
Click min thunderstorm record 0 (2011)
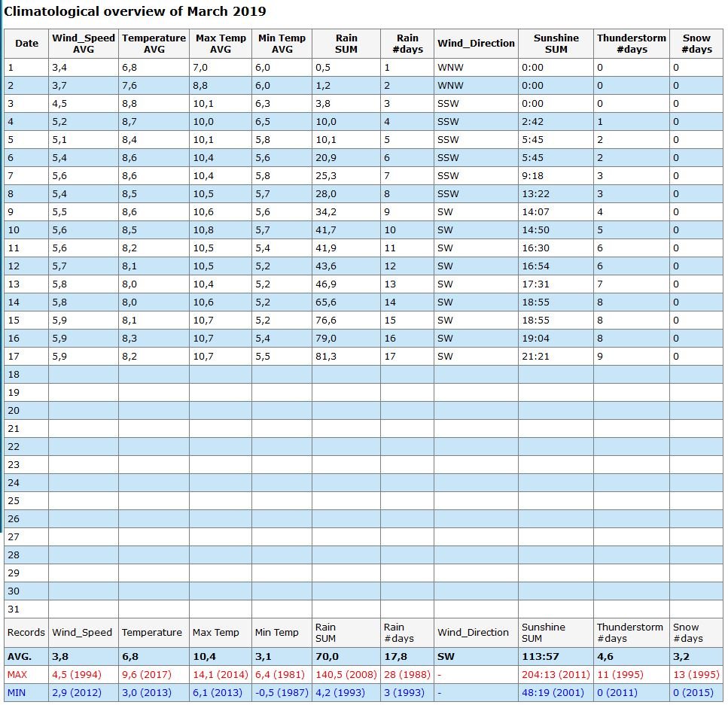pos(617,693)
